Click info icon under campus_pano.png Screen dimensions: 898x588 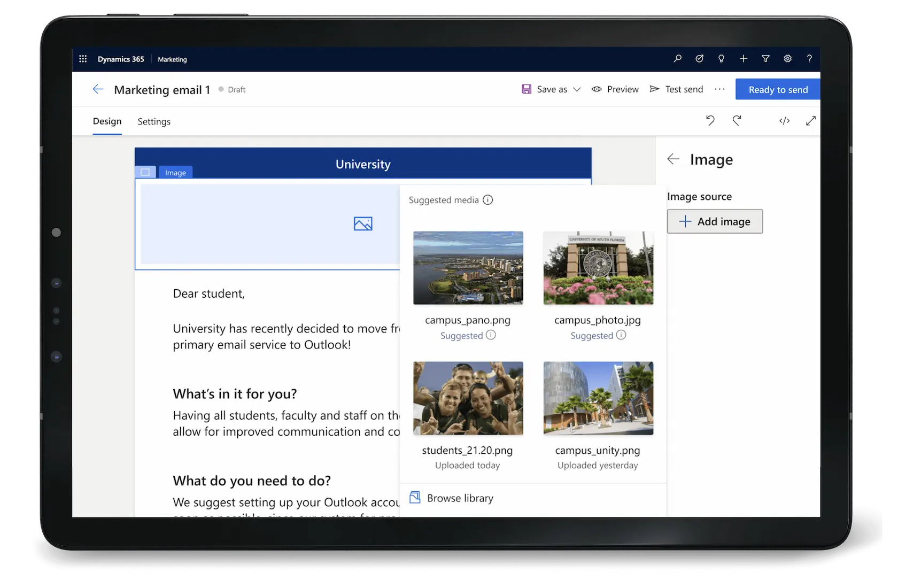pos(491,335)
